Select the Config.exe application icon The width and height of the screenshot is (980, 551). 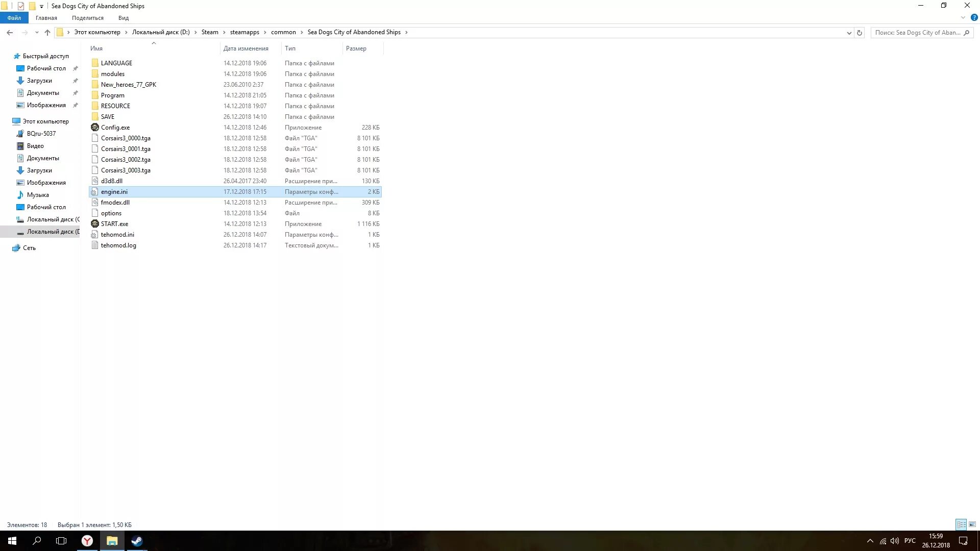pyautogui.click(x=95, y=128)
